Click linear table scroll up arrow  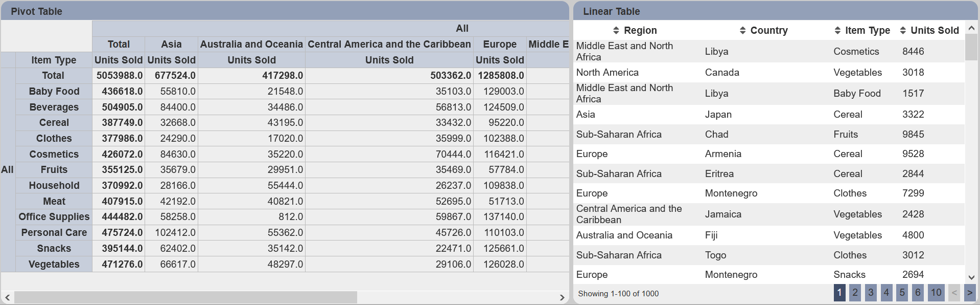(971, 28)
